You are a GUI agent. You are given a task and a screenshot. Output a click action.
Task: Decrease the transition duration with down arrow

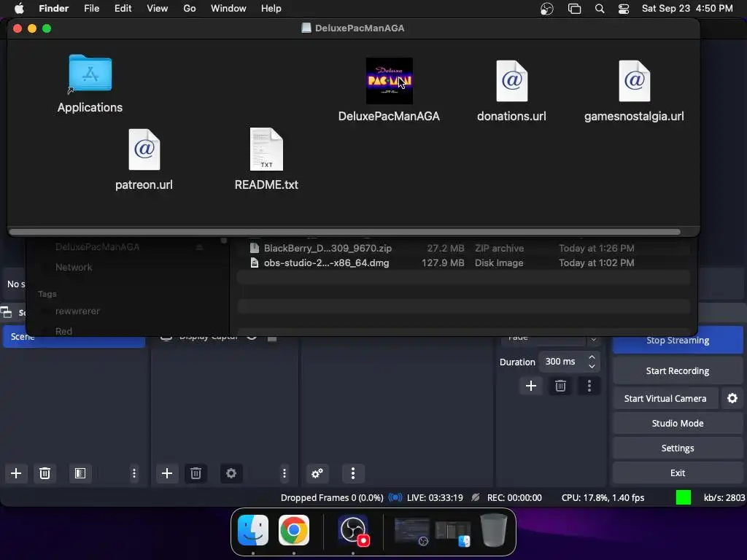(592, 366)
